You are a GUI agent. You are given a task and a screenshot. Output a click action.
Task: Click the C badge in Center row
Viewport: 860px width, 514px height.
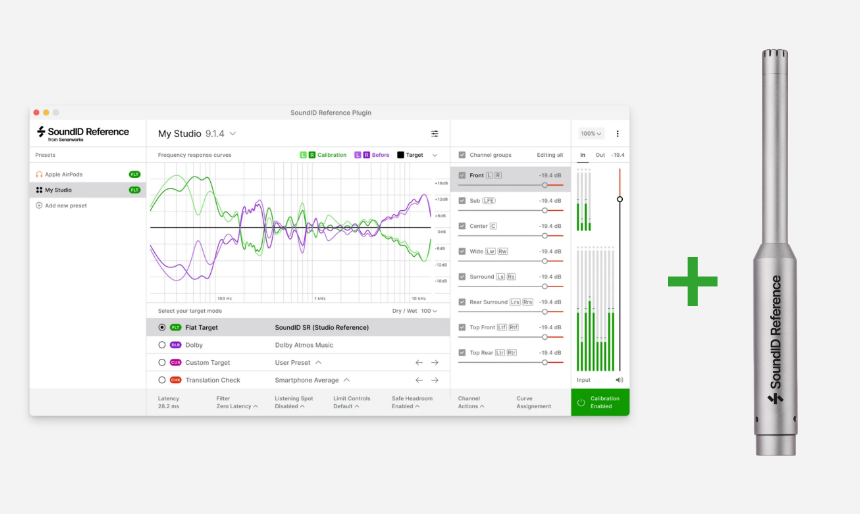493,226
